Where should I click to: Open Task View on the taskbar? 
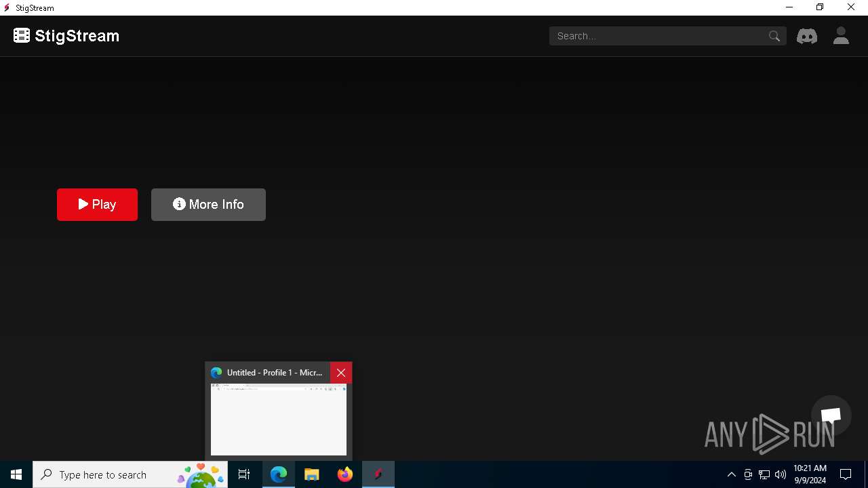point(244,474)
